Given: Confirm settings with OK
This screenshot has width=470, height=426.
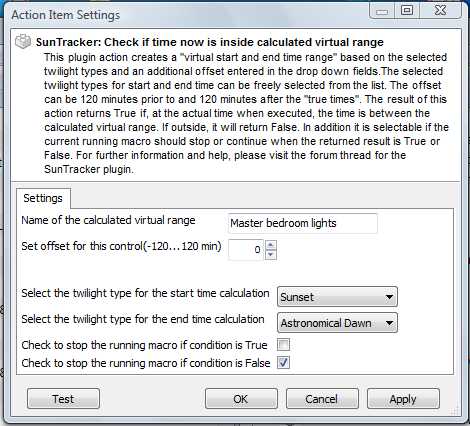Looking at the screenshot, I should pyautogui.click(x=241, y=399).
